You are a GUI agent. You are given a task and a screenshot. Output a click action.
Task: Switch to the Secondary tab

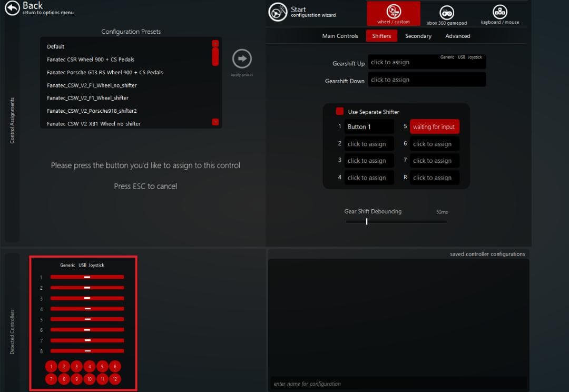(x=418, y=36)
